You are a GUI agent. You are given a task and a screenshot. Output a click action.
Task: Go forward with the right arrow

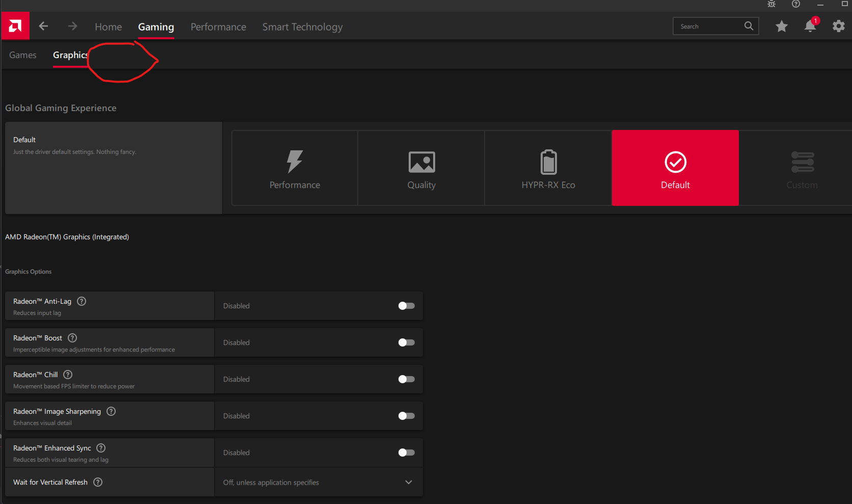point(72,26)
